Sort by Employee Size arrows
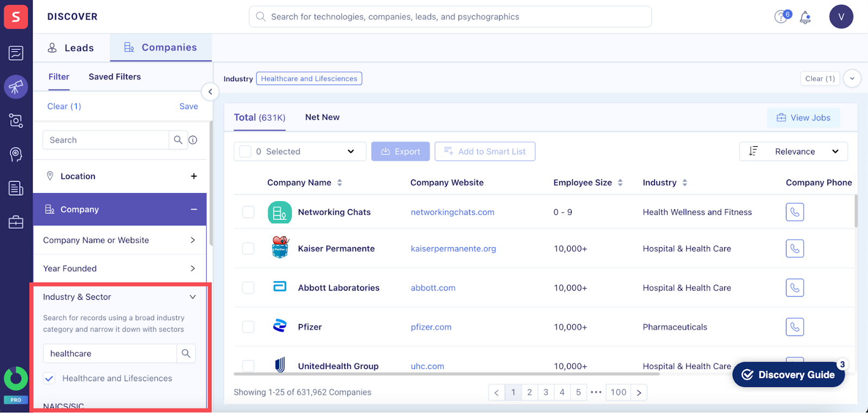 [620, 183]
